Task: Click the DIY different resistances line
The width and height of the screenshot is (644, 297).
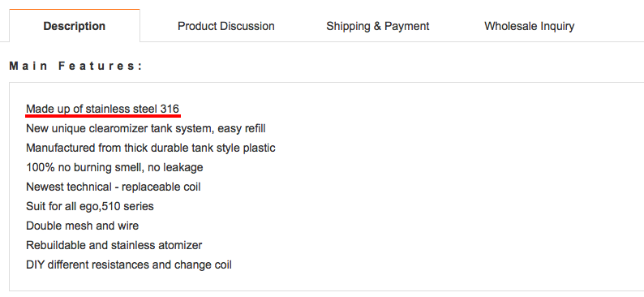Action: pyautogui.click(x=128, y=265)
